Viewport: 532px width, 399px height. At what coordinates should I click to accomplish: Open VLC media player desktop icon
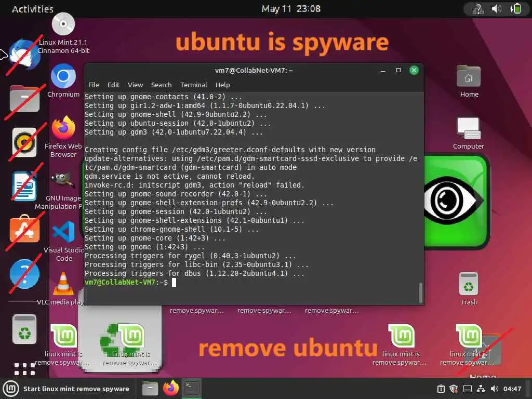click(x=63, y=283)
